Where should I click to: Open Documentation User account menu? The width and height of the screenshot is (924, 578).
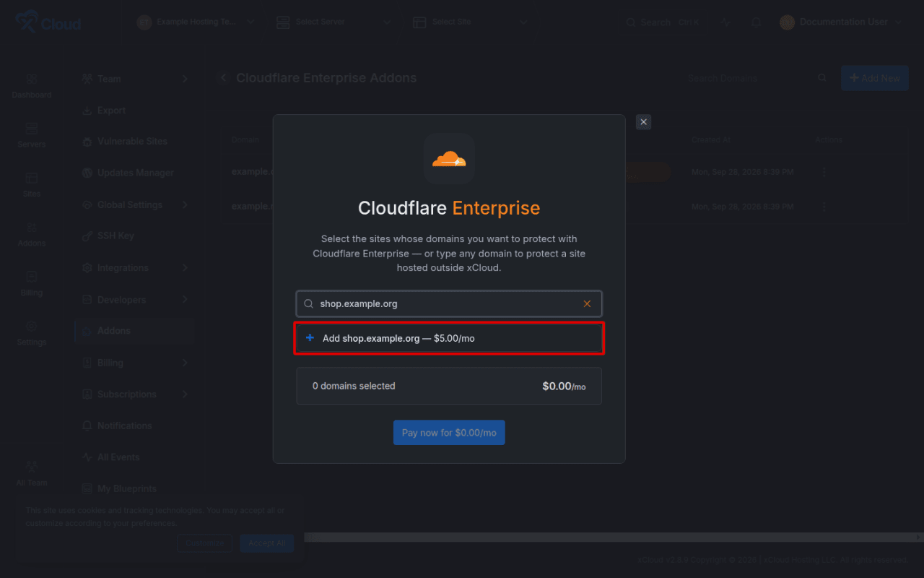pos(842,22)
